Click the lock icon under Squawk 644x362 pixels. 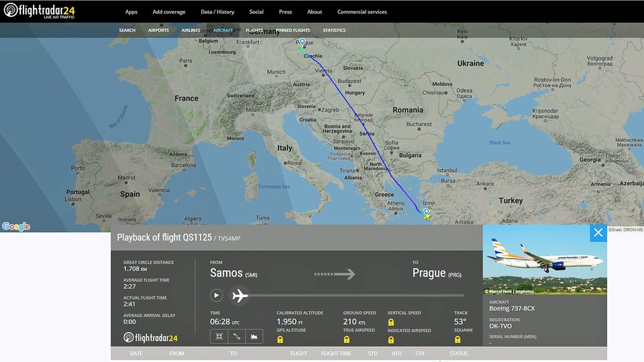coord(457,340)
